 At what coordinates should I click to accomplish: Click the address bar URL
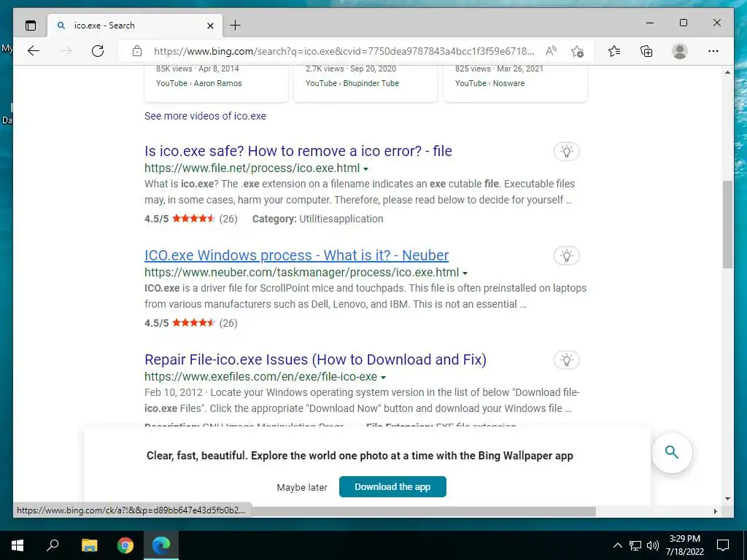click(344, 51)
